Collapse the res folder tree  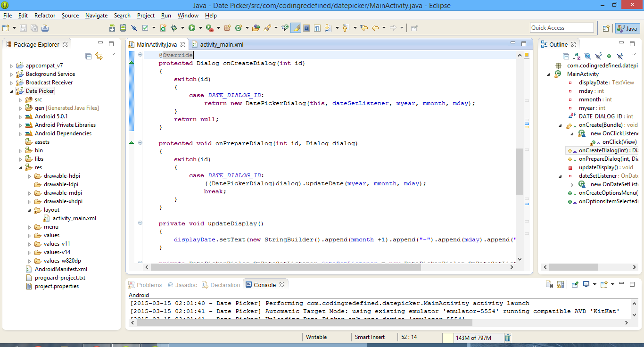pos(20,167)
